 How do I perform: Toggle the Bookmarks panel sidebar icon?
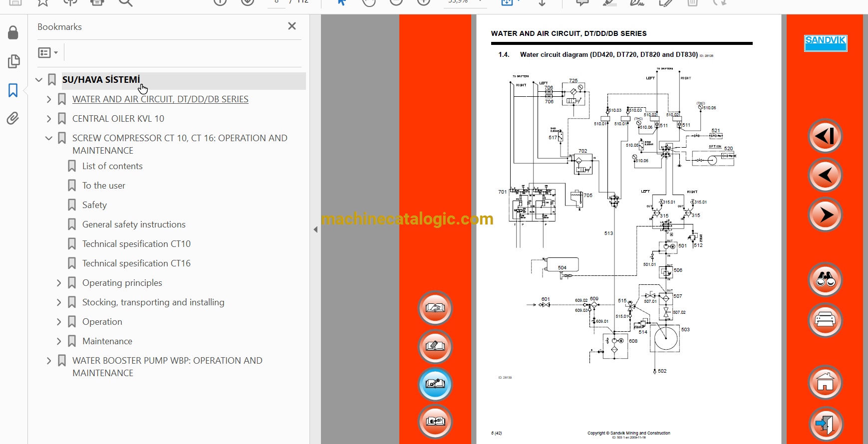[x=13, y=90]
